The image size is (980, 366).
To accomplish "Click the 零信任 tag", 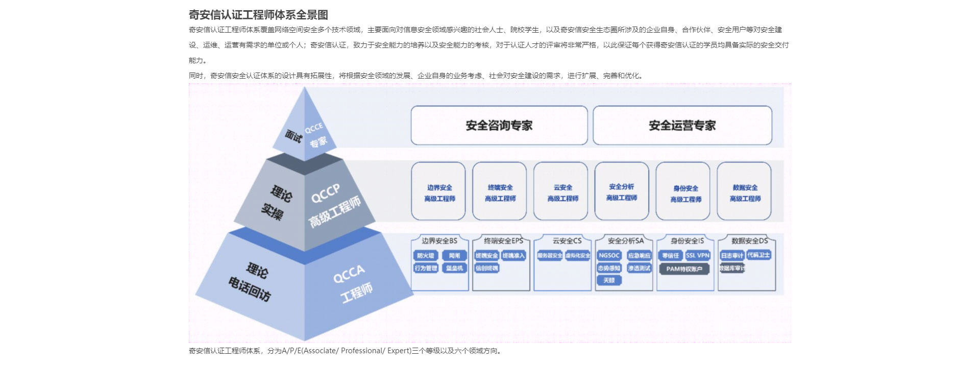I will click(671, 256).
